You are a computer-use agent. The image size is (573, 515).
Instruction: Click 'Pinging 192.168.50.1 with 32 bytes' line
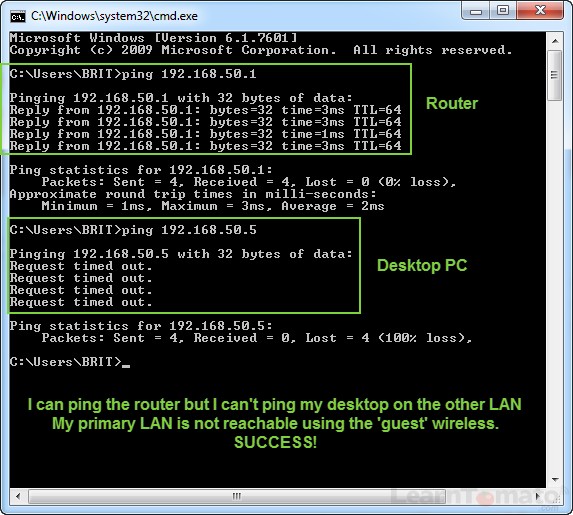point(181,98)
